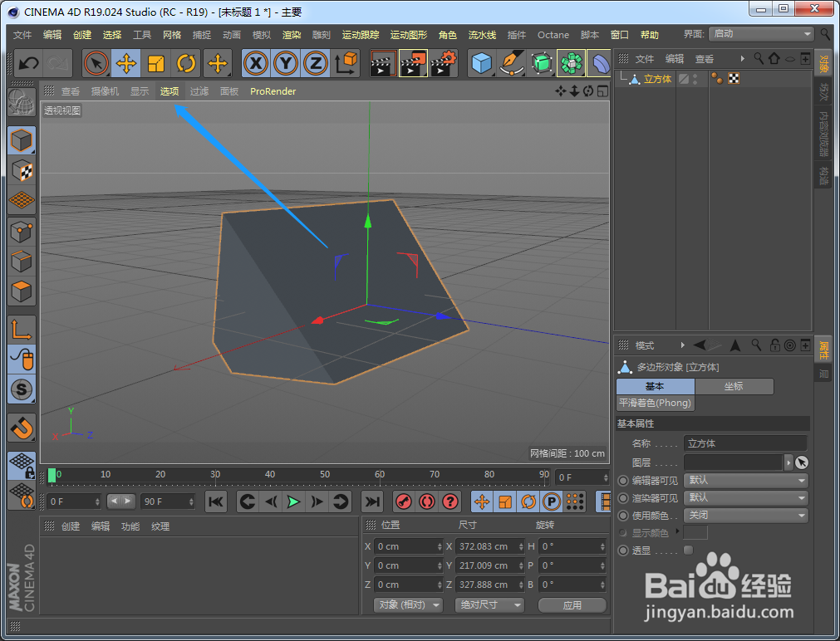Image resolution: width=840 pixels, height=641 pixels.
Task: Toggle viewport solo S button
Action: (x=22, y=389)
